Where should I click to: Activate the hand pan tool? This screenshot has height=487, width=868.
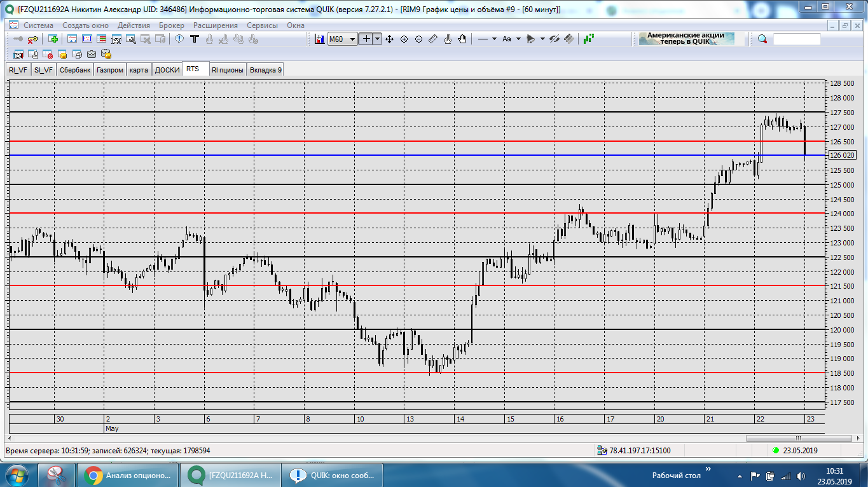(462, 39)
